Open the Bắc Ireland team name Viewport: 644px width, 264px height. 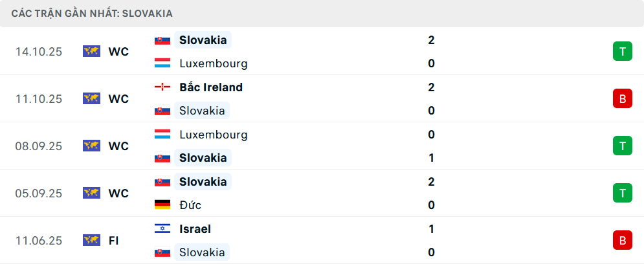click(x=211, y=87)
